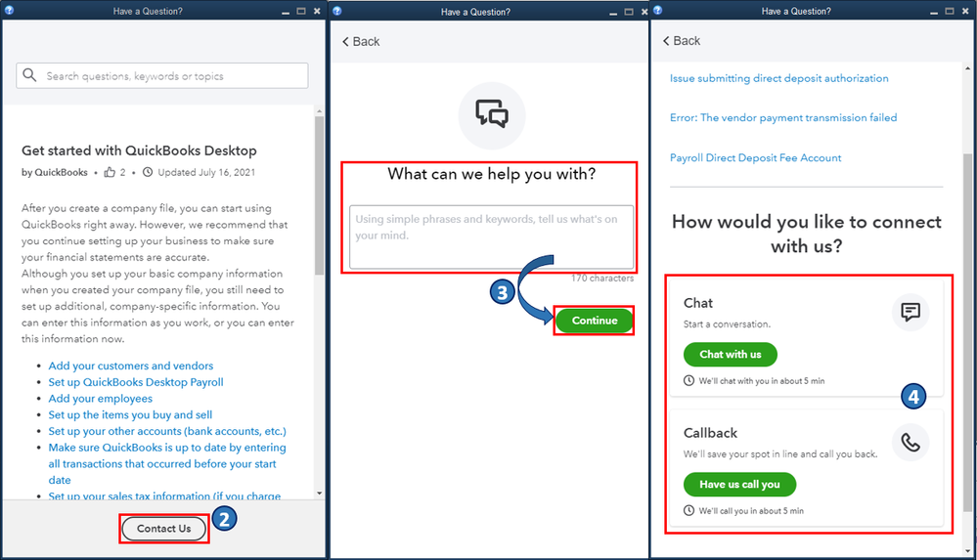Click the down arrow on the left panel's scrollbar

tap(319, 493)
